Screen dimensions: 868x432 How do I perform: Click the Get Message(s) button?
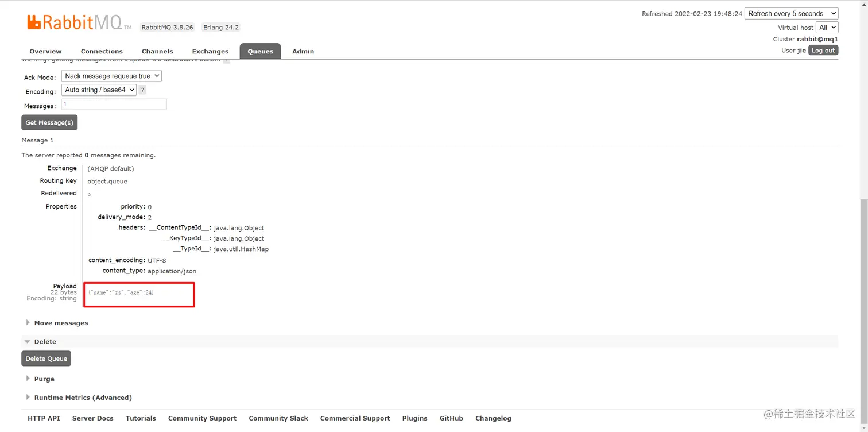[x=49, y=122]
